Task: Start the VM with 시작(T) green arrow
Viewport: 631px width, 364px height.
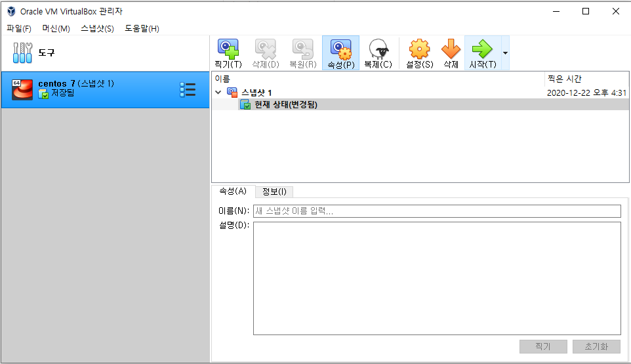Action: point(483,49)
